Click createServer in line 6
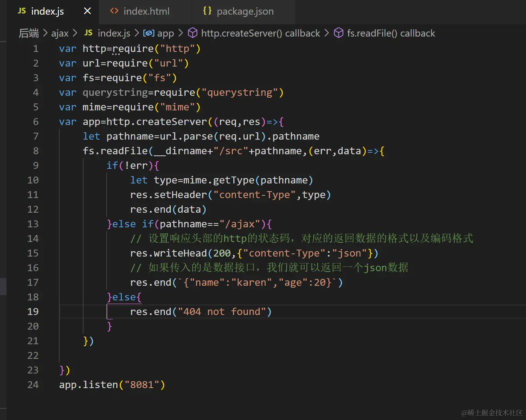The height and width of the screenshot is (420, 526). point(171,122)
